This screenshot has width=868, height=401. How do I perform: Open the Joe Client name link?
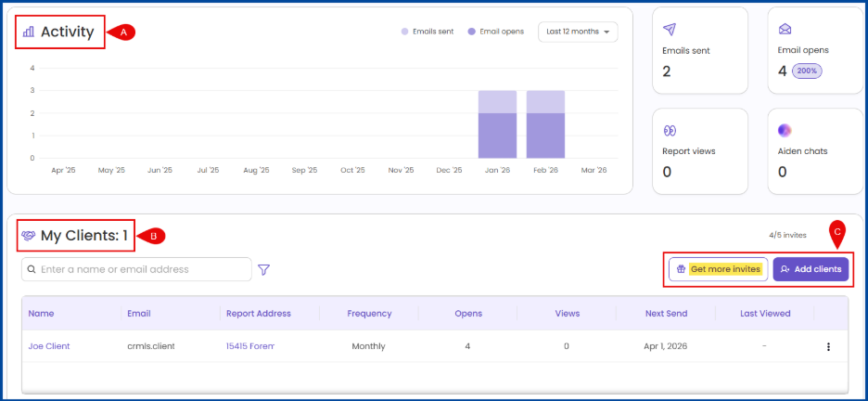point(49,346)
